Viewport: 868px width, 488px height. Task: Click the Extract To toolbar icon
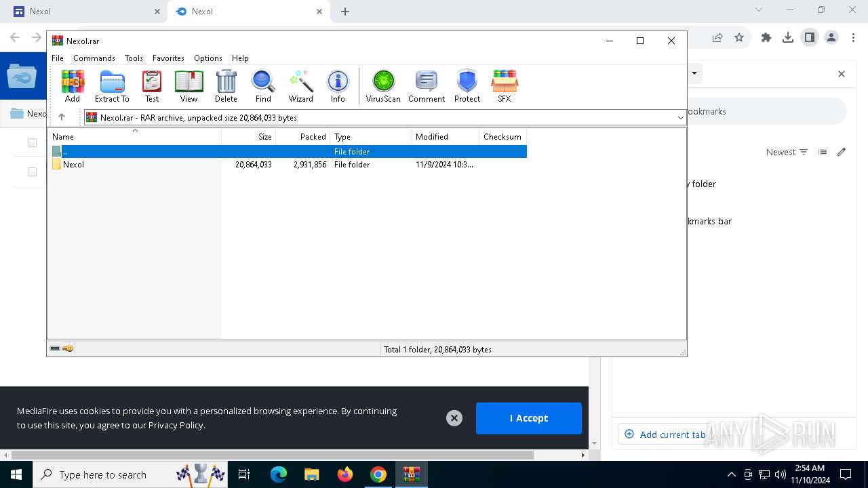(x=112, y=86)
